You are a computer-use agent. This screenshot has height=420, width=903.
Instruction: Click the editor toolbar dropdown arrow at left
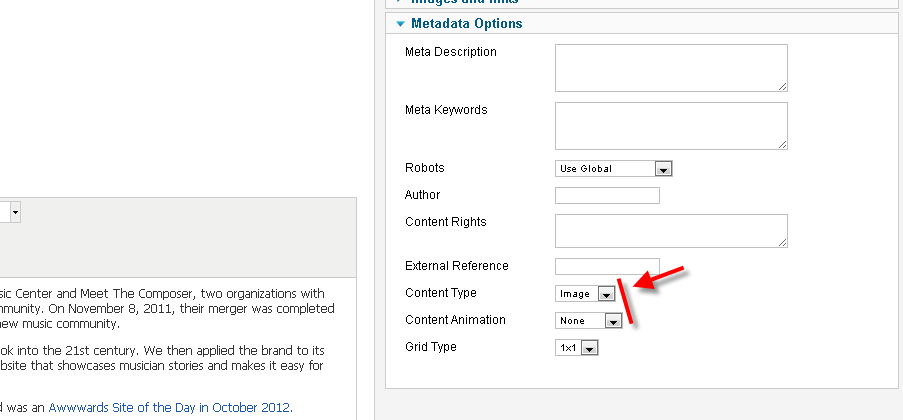tap(16, 212)
